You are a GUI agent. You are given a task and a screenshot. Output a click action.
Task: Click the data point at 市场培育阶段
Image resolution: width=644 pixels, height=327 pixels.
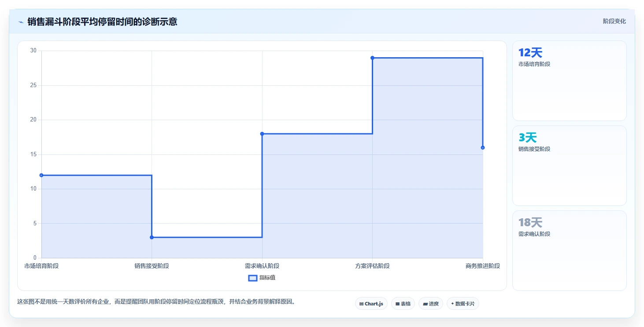click(41, 175)
